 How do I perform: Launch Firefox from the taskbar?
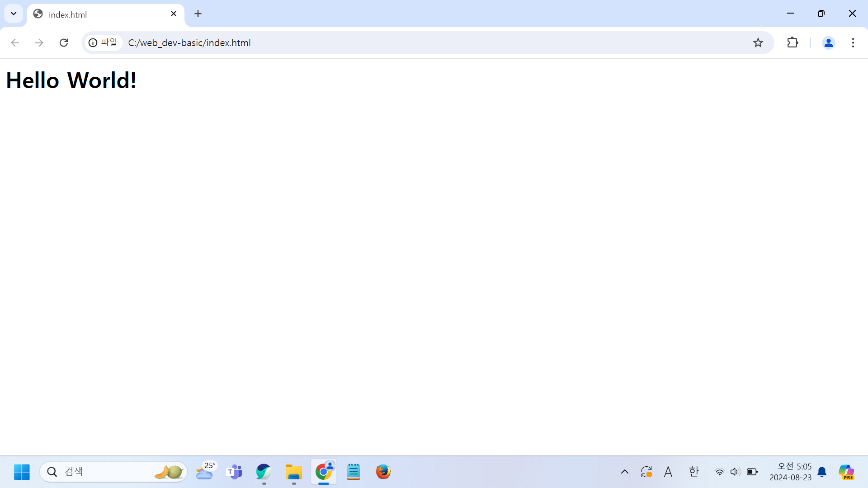click(x=383, y=472)
